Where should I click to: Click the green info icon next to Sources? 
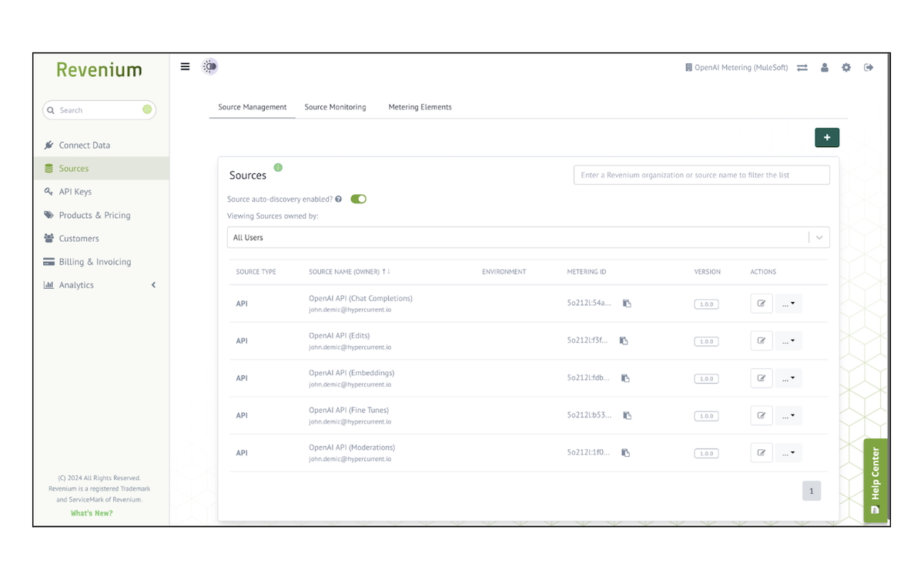click(278, 167)
